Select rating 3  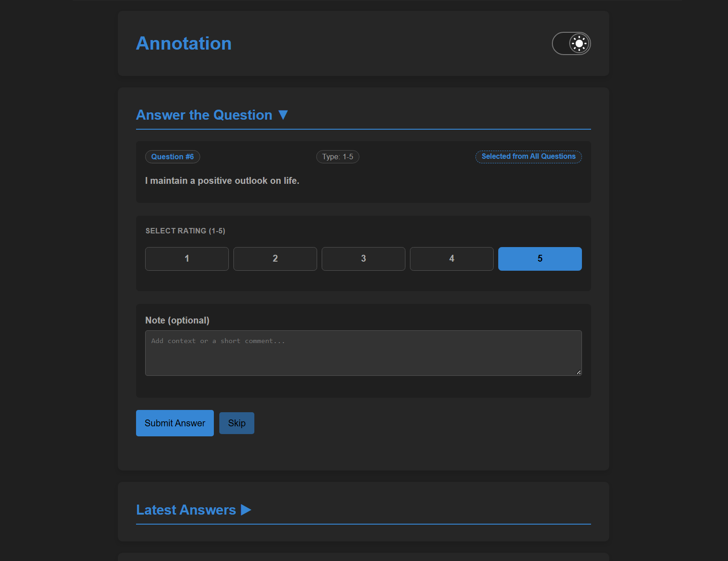coord(364,259)
